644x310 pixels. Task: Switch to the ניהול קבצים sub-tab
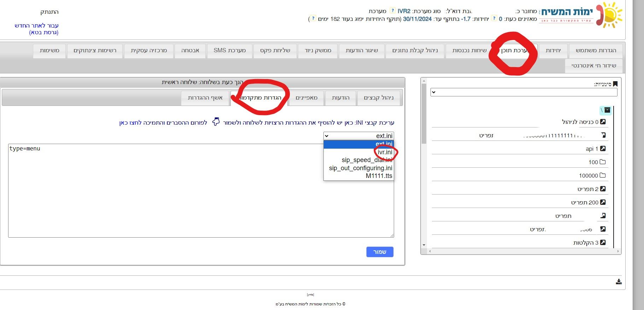point(379,98)
